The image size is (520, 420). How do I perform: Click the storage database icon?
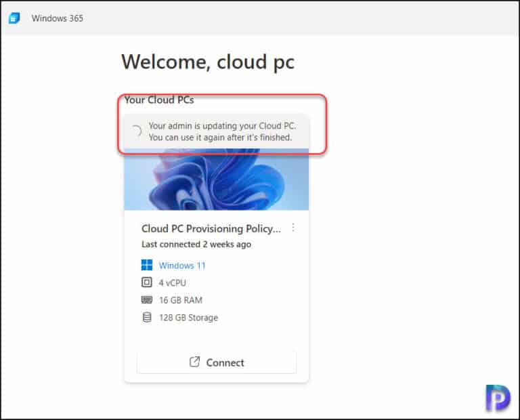pos(146,317)
